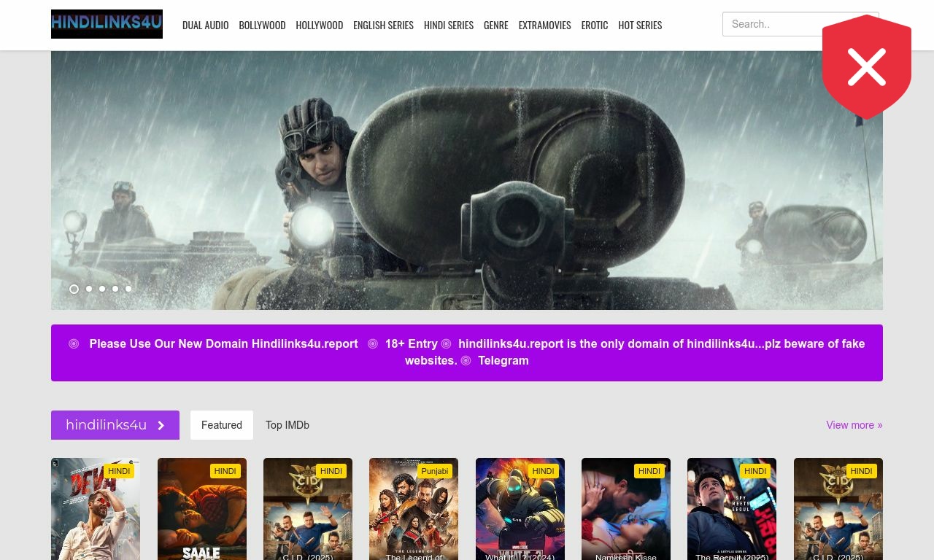The image size is (934, 560).
Task: Click the View more » link
Action: 854,425
